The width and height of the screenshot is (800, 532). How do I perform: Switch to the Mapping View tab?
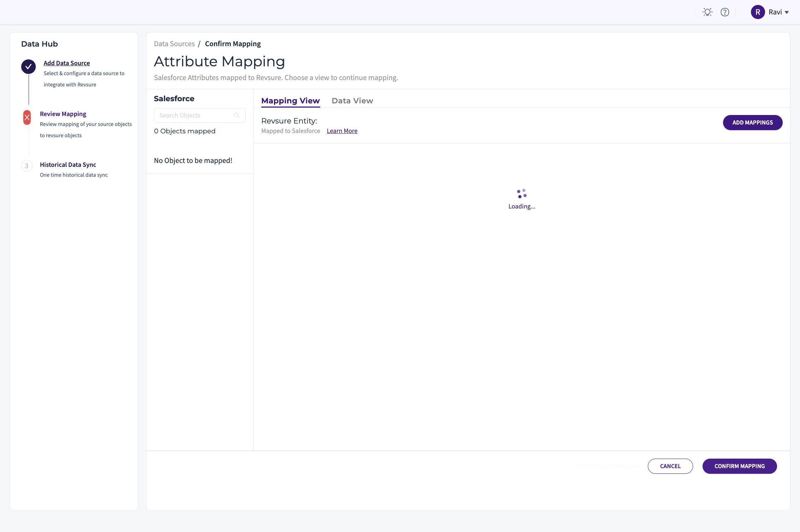(290, 101)
